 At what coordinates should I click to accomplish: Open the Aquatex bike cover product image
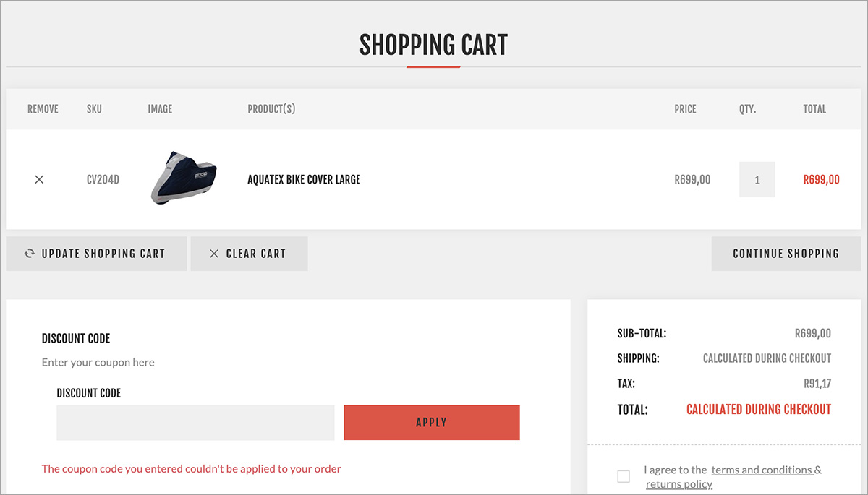184,177
